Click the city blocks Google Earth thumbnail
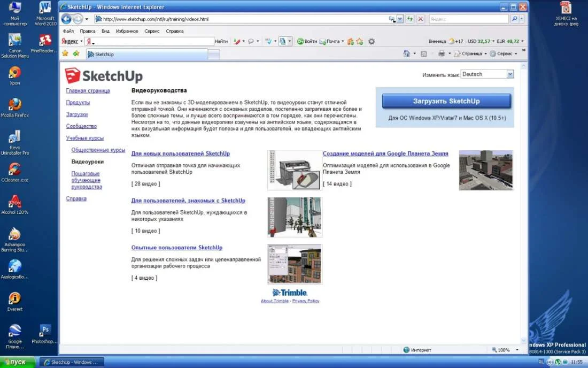This screenshot has width=588, height=368. click(486, 170)
